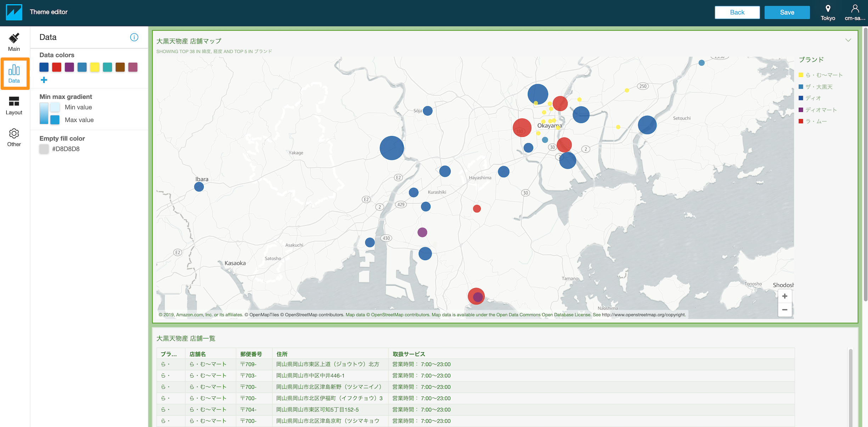Pick the mauve pink data color swatch

pos(133,67)
